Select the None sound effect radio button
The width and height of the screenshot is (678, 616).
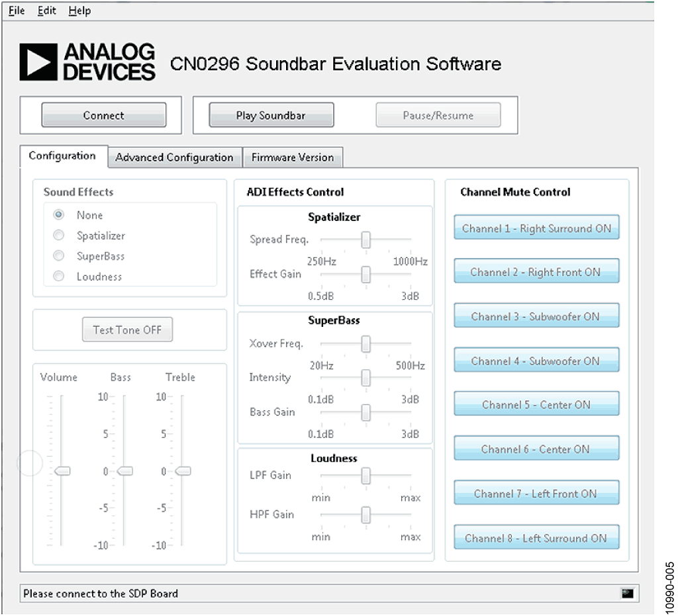point(59,215)
